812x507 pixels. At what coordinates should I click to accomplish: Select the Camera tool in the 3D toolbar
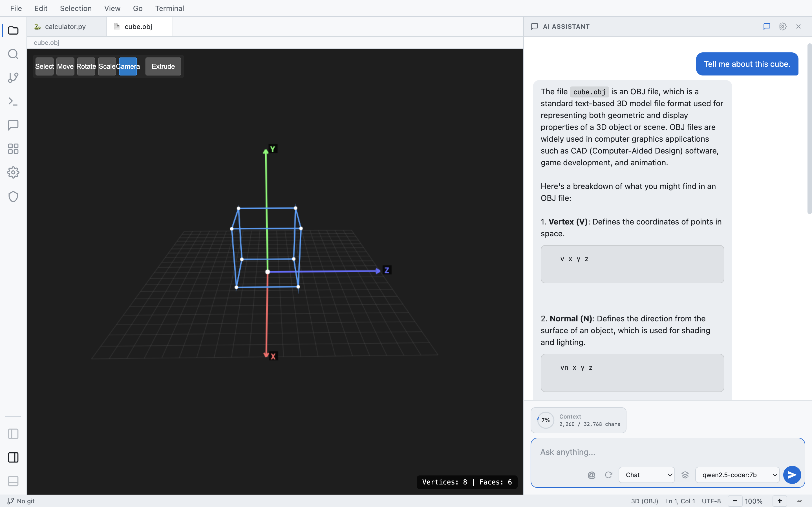128,66
